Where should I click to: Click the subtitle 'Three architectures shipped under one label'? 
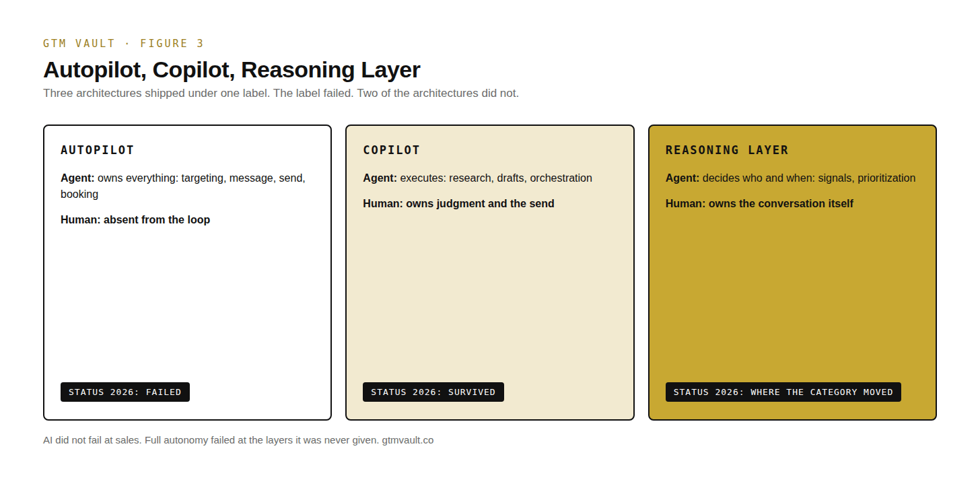(281, 93)
